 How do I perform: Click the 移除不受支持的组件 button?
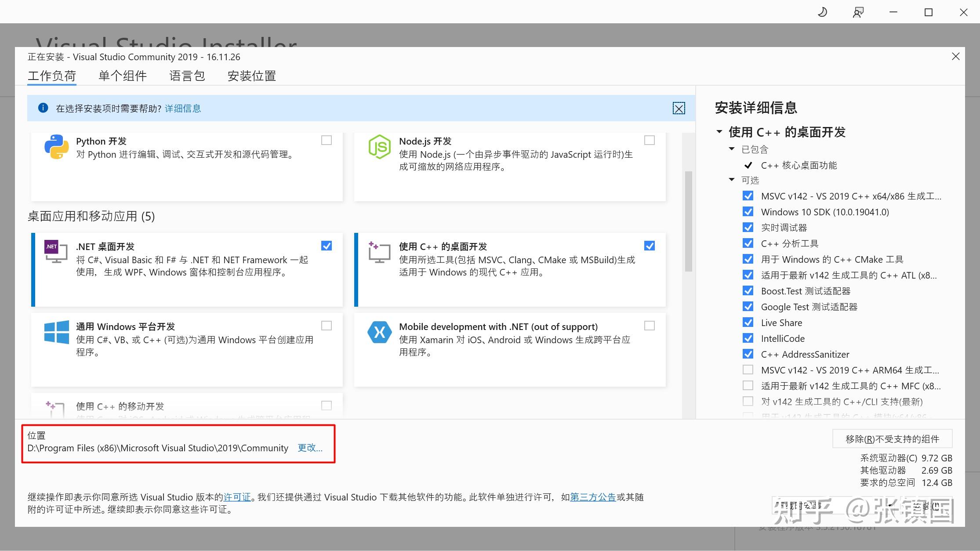[892, 438]
